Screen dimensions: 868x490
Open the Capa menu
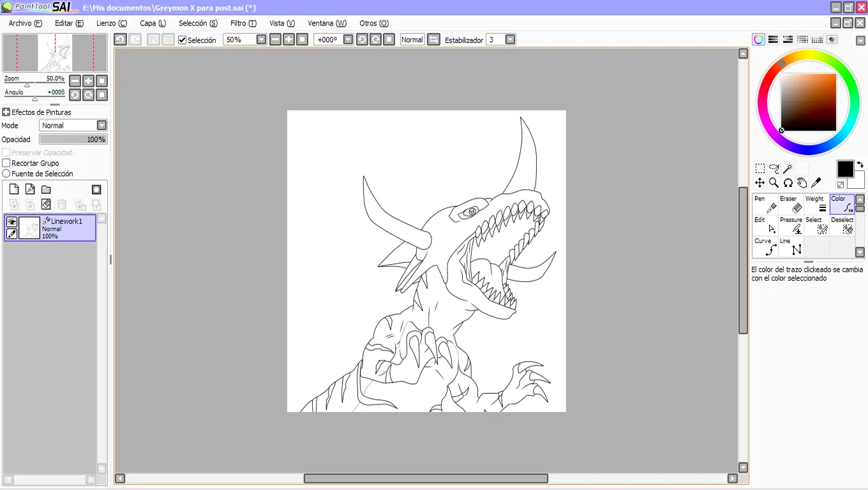[x=153, y=23]
